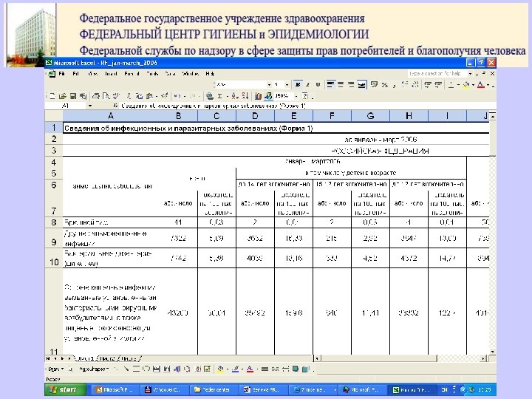The width and height of the screenshot is (532, 399).
Task: Open the Data menu
Action: 171,74
